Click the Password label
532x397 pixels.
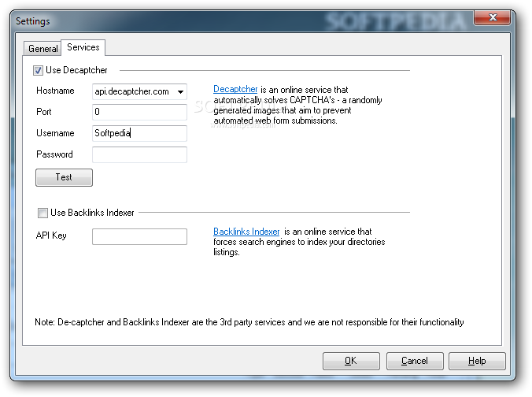[x=54, y=154]
